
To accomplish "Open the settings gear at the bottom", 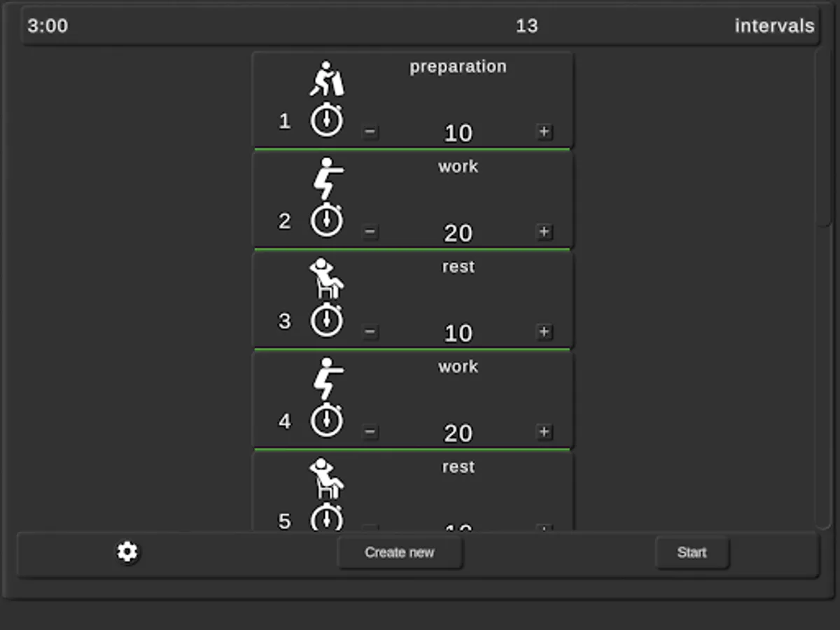I will 127,552.
